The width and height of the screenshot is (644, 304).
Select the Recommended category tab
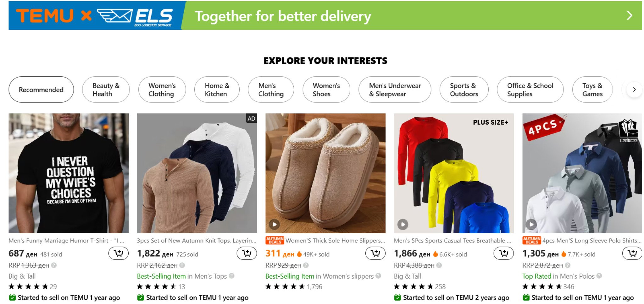(x=41, y=90)
